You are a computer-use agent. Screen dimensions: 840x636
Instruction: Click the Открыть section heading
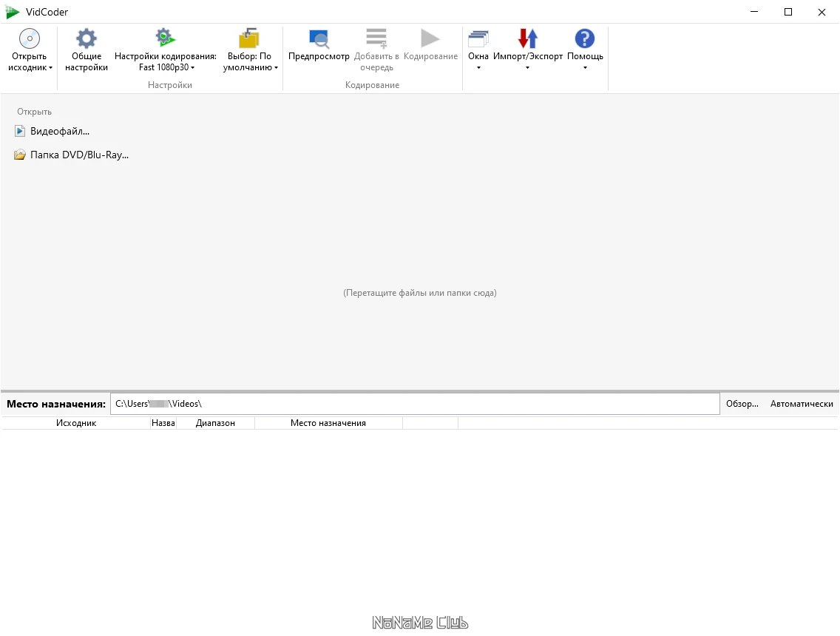[34, 112]
